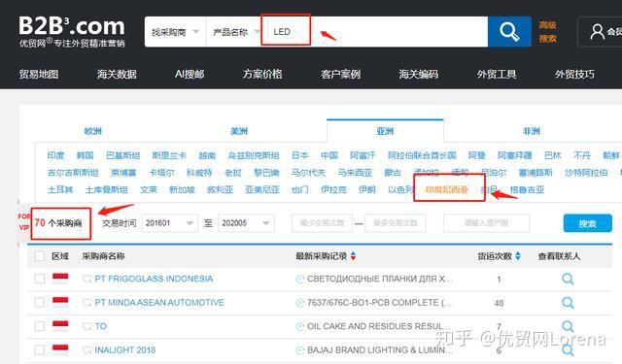The width and height of the screenshot is (622, 364).
Task: Open start date 201601 dropdown
Action: click(x=169, y=223)
